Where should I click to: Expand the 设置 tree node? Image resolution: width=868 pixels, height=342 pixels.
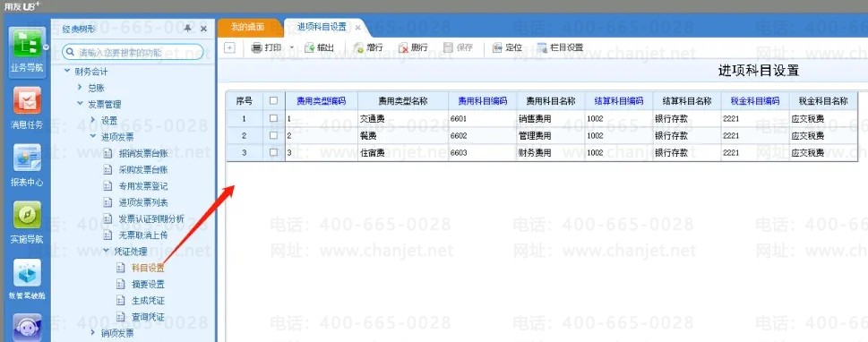pos(93,120)
